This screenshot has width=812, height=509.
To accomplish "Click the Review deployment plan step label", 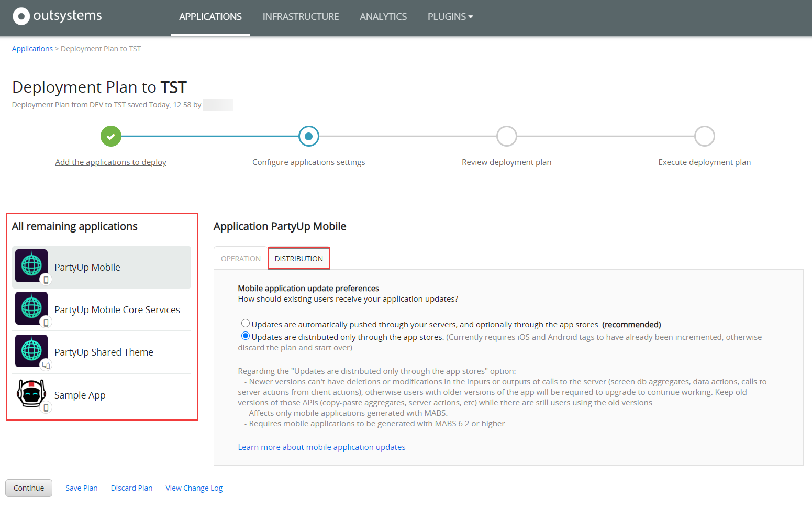I will click(507, 162).
